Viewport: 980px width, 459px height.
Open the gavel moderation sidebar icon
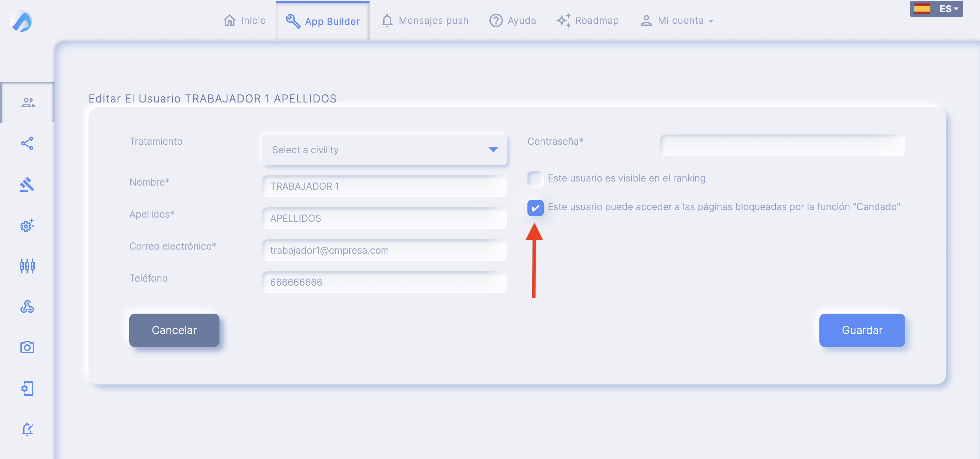coord(27,185)
